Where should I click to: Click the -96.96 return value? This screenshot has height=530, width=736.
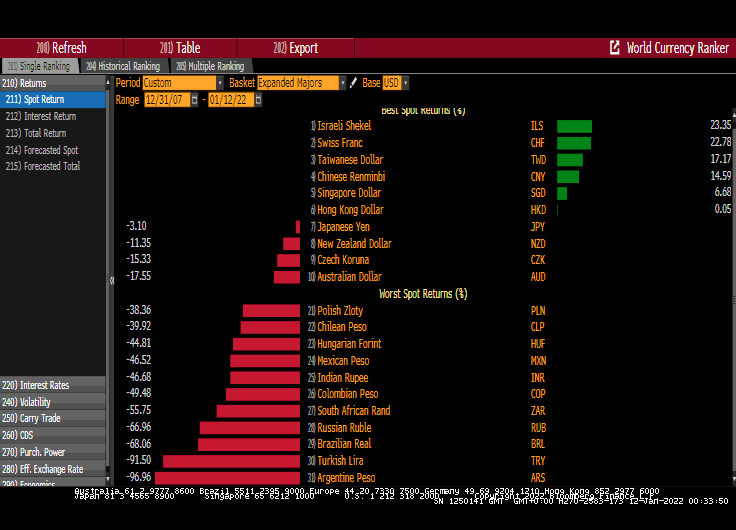[x=138, y=477]
